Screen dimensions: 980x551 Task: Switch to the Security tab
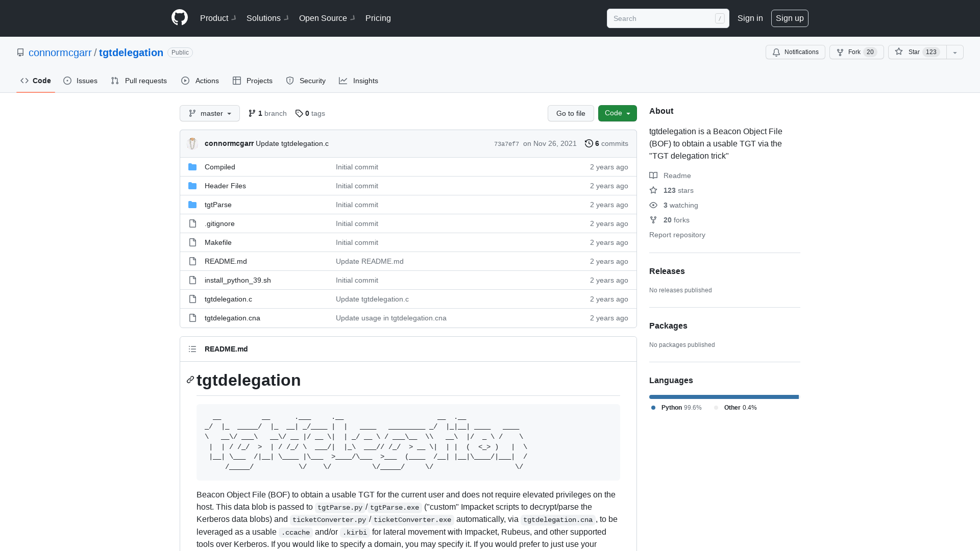coord(306,81)
